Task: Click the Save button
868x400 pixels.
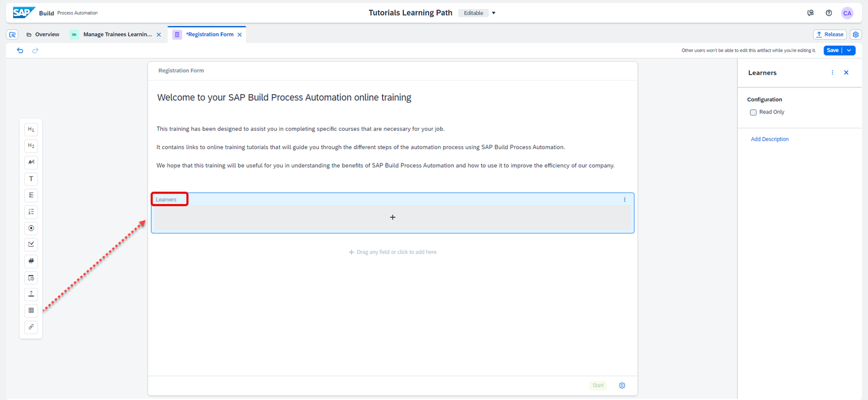Action: (832, 51)
